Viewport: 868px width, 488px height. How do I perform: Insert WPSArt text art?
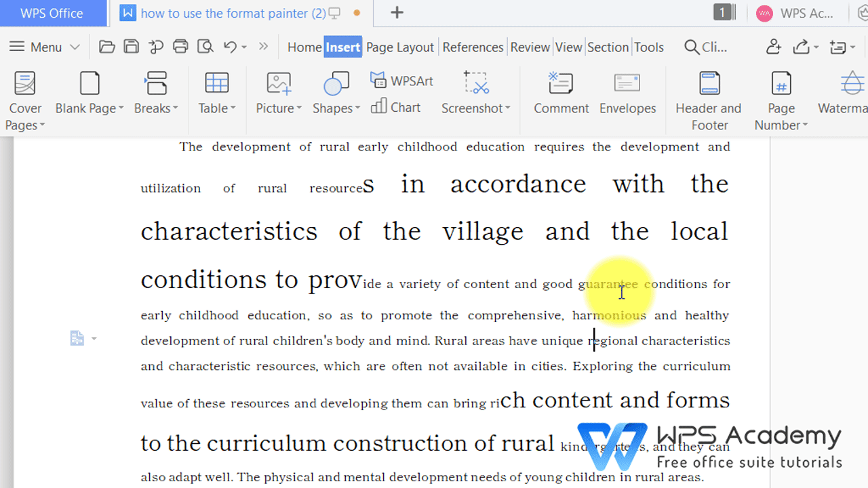pyautogui.click(x=401, y=80)
